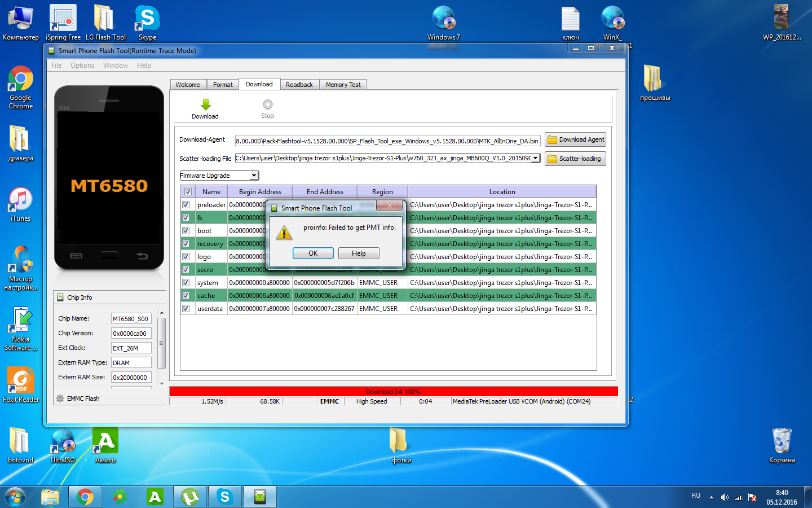Screen dimensions: 812x508
Task: Show hidden system tray icons arrow
Action: click(711, 497)
